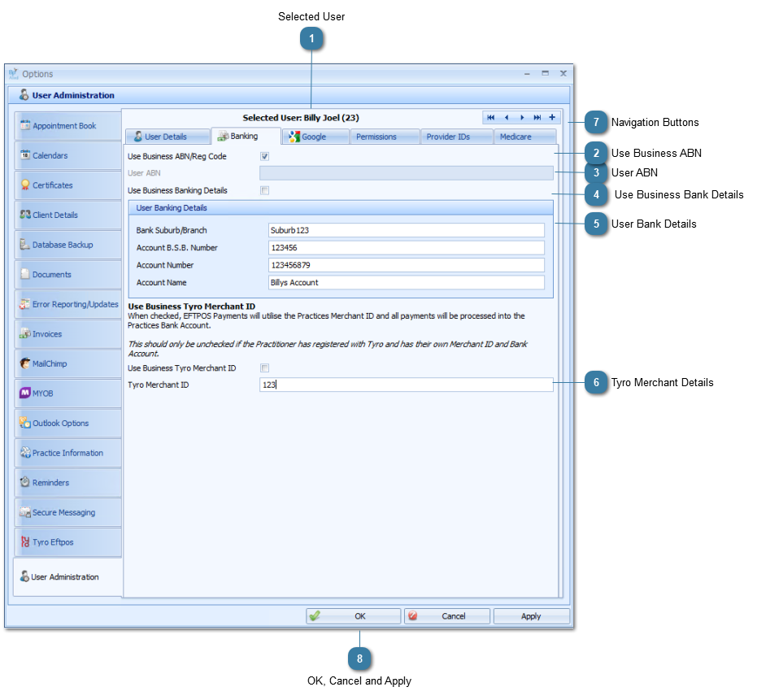Open Calendars options
757x700 pixels.
coord(67,155)
